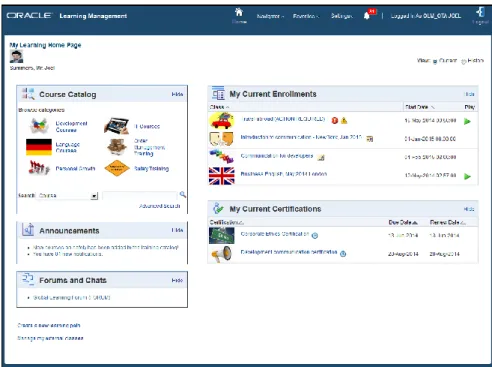Open the Language Courses link
The image size is (492, 367).
68,147
